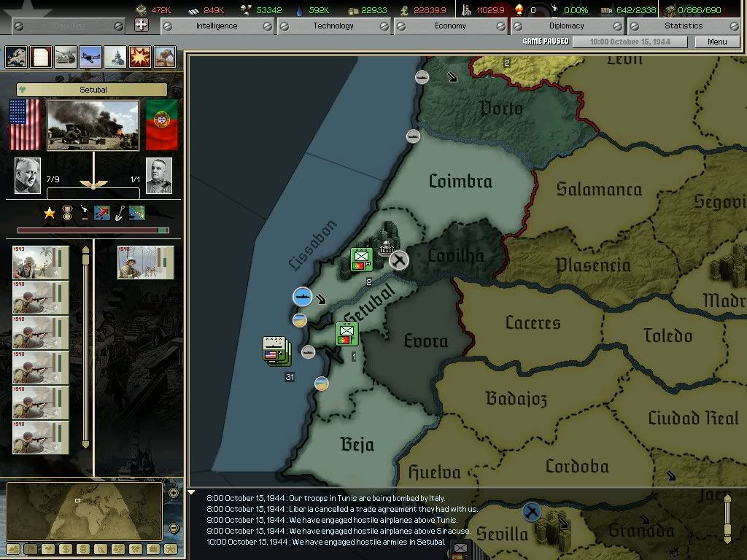The width and height of the screenshot is (747, 560).
Task: Click the air base icon near Covilha
Action: (x=398, y=260)
